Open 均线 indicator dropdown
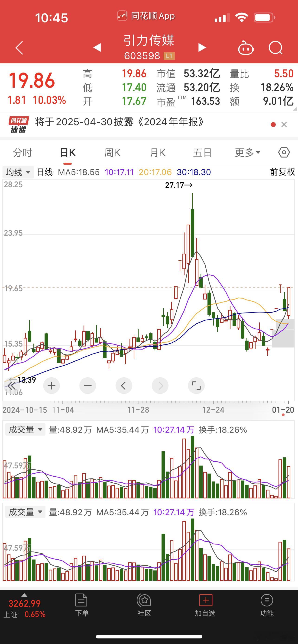This screenshot has width=298, height=644. [x=18, y=172]
